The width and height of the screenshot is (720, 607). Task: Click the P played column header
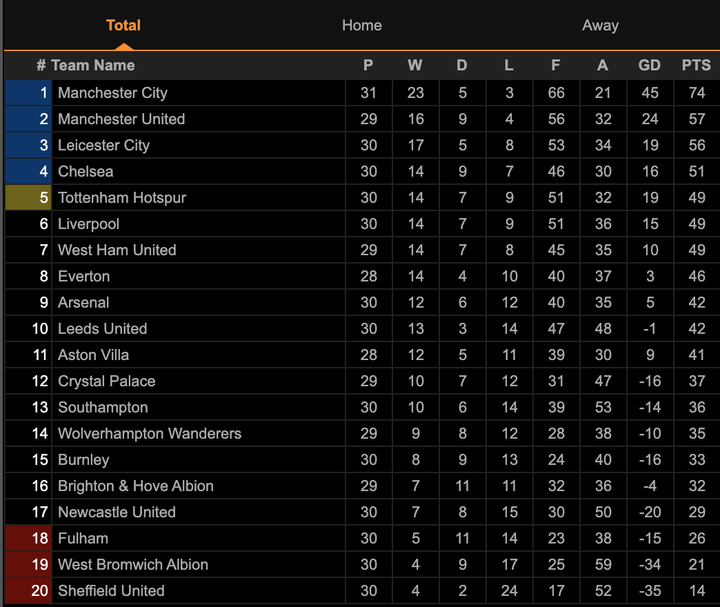368,65
